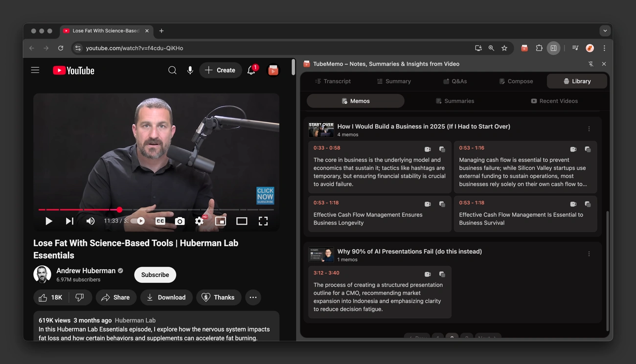Click the TubeMemo extension icon in toolbar
The height and width of the screenshot is (364, 636).
click(524, 48)
